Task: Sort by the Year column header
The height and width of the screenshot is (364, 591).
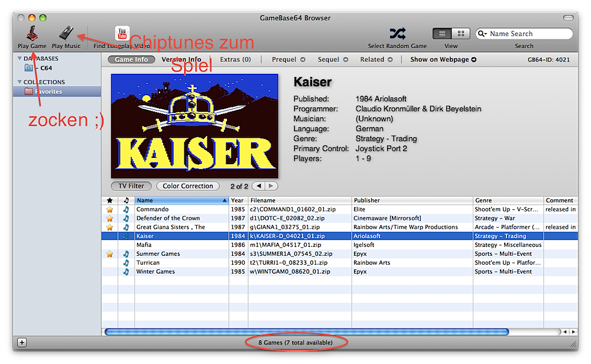Action: pyautogui.click(x=238, y=200)
